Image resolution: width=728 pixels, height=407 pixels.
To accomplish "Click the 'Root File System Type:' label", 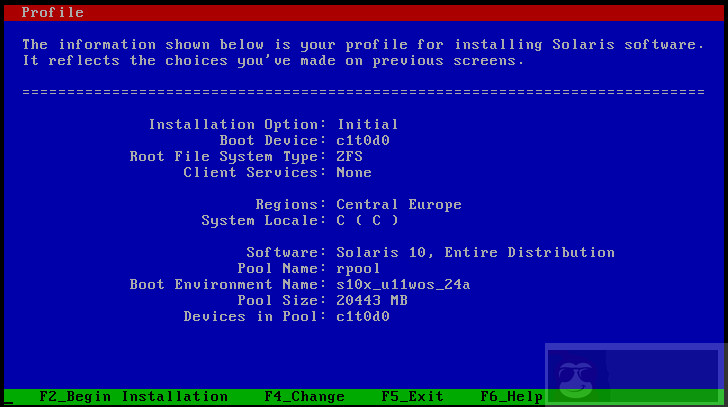I will click(x=228, y=156).
